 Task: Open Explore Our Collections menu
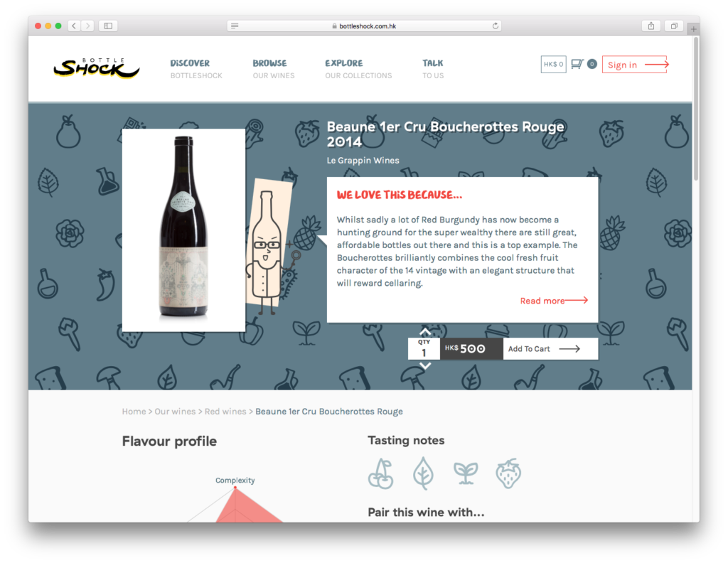pyautogui.click(x=358, y=69)
